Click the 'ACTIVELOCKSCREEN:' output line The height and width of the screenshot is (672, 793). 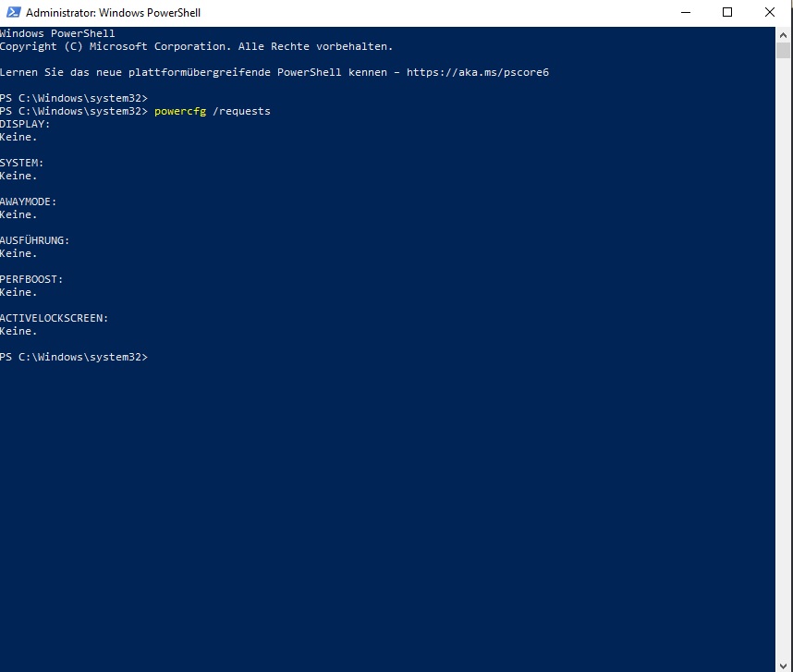pyautogui.click(x=55, y=318)
